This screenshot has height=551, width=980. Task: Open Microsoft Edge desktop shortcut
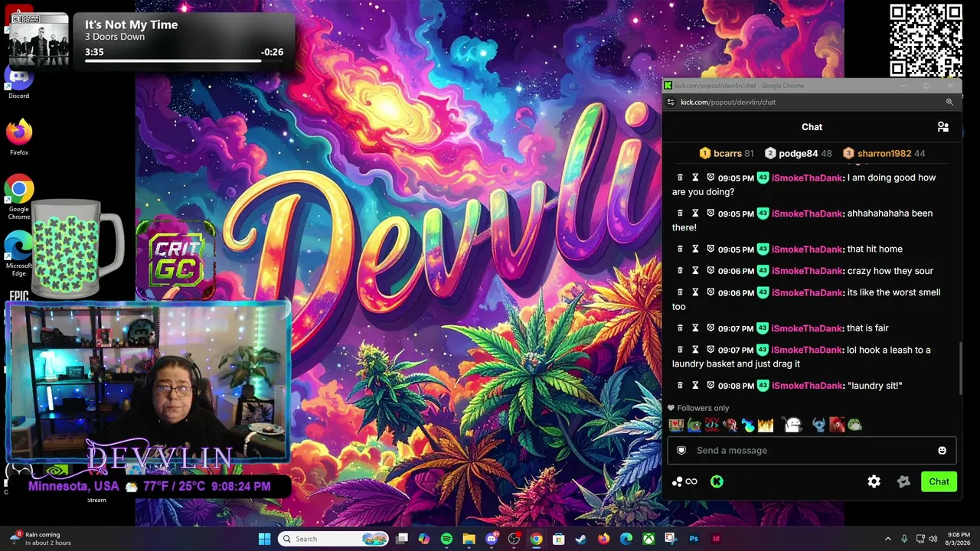coord(19,254)
